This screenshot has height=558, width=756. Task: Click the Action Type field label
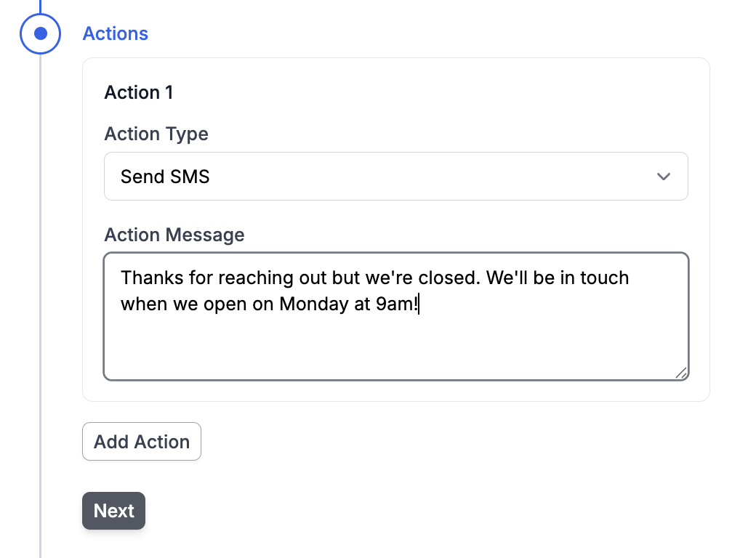pos(156,134)
